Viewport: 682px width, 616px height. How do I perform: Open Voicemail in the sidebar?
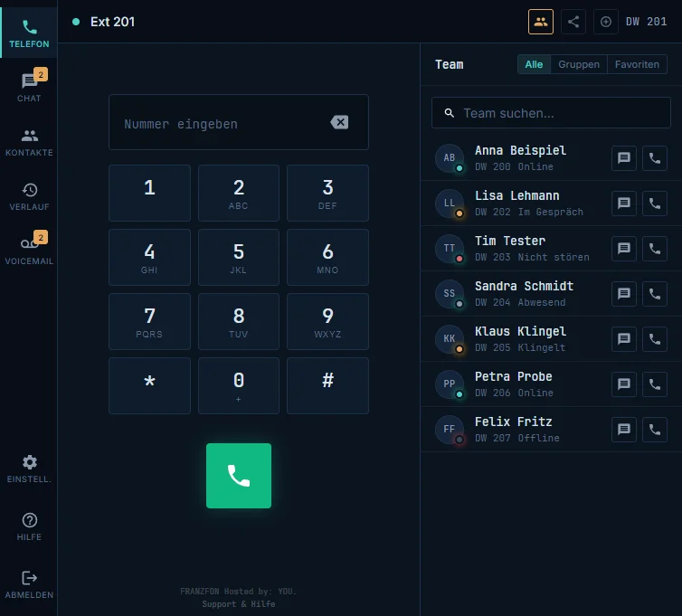[29, 250]
